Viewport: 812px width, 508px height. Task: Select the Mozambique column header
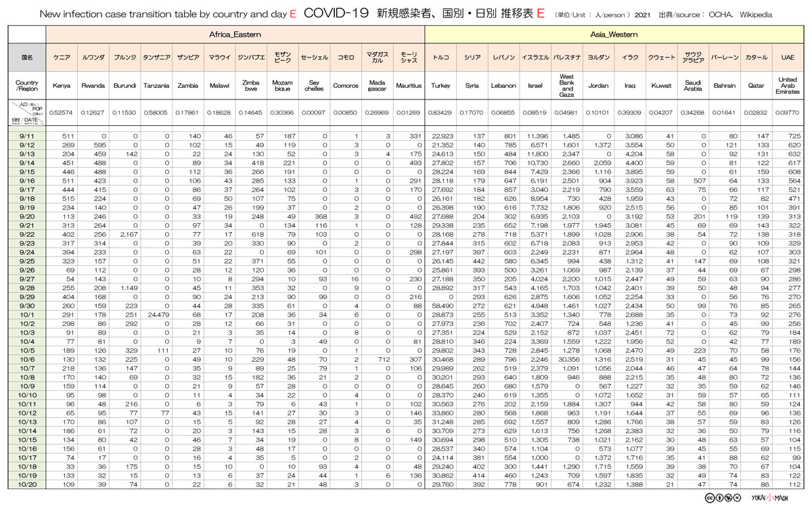(281, 86)
